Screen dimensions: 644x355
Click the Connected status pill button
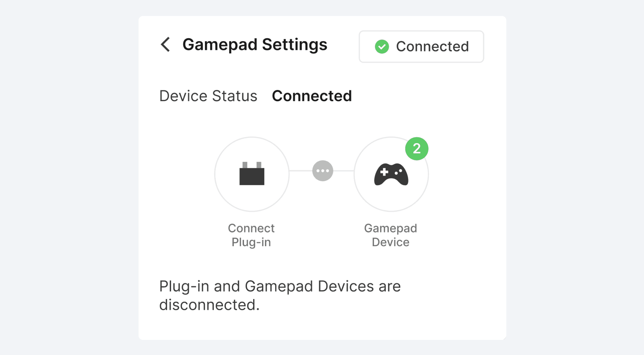pos(421,46)
